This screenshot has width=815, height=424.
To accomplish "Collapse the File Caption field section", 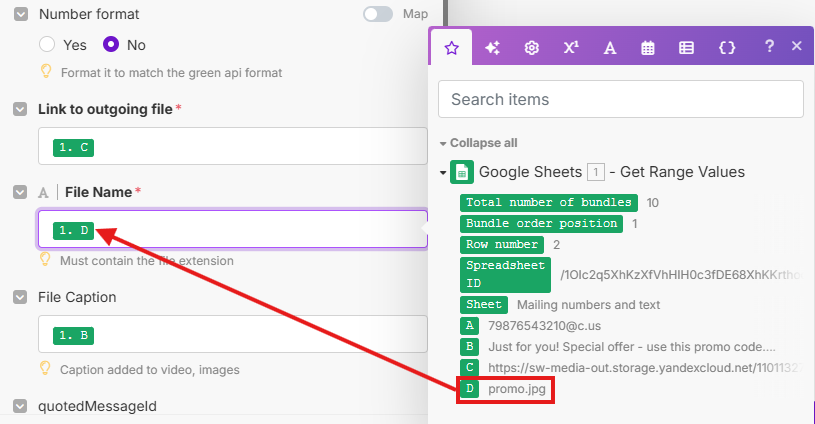I will coord(20,297).
